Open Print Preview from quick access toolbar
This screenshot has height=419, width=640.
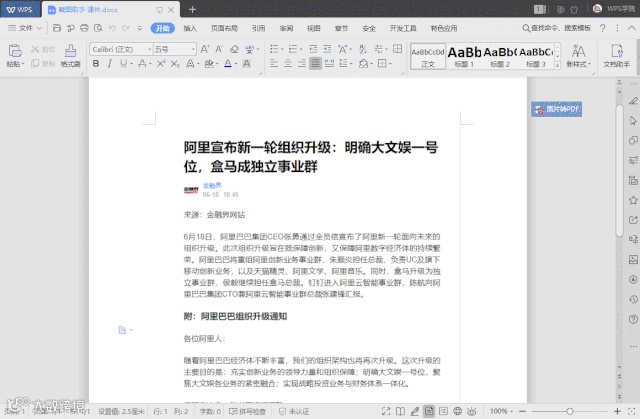[x=98, y=28]
